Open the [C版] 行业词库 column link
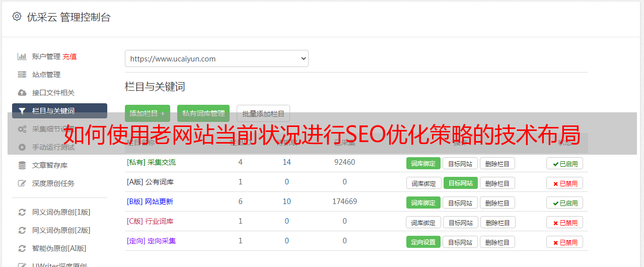This screenshot has width=644, height=267. point(150,221)
